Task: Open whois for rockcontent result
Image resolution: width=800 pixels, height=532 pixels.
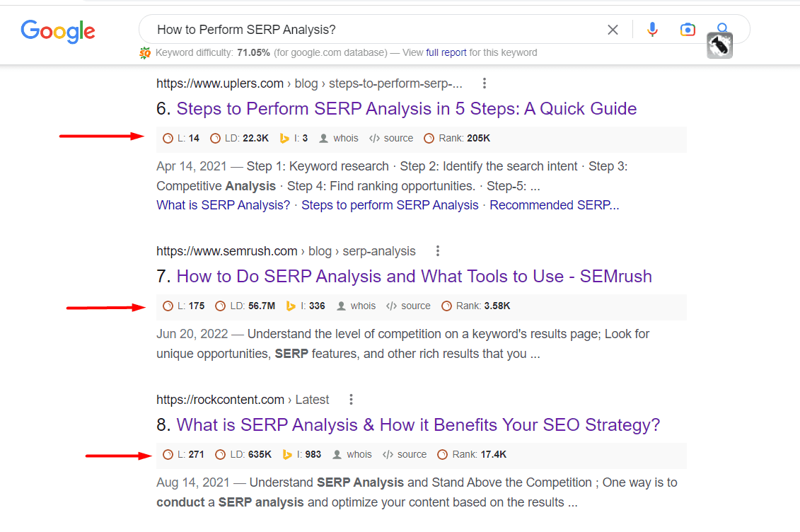Action: (x=352, y=454)
